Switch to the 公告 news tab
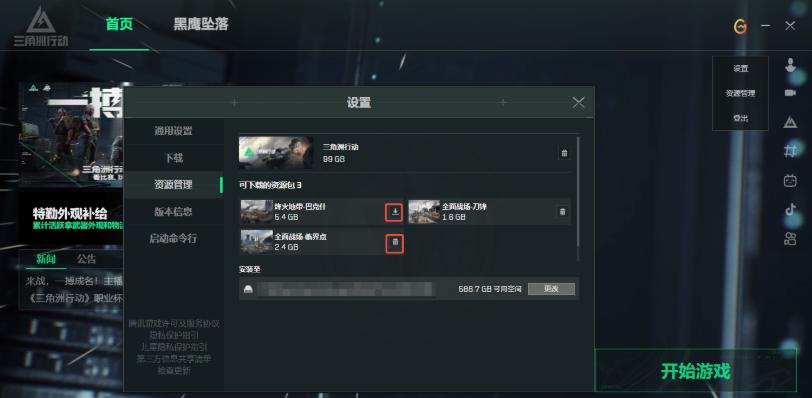Viewport: 812px width, 398px height. (86, 259)
